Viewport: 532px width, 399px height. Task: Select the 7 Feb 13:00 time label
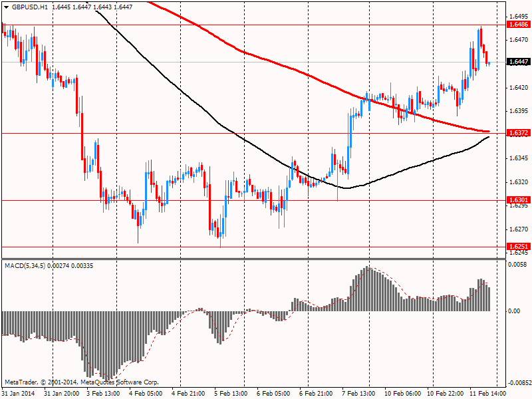(x=358, y=394)
